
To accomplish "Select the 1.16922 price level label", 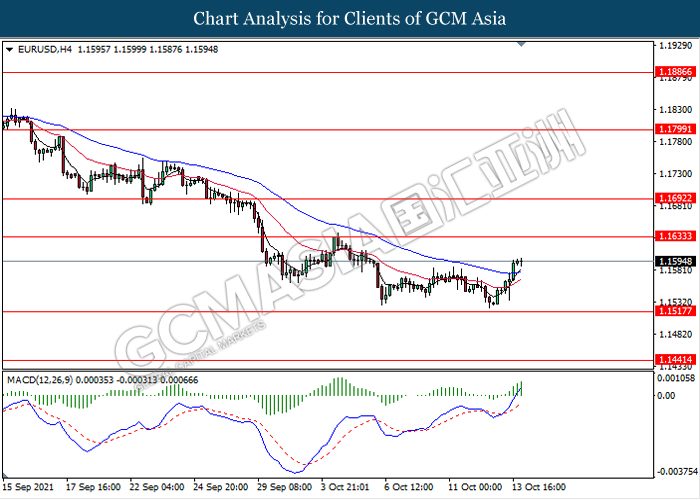I will pyautogui.click(x=675, y=198).
